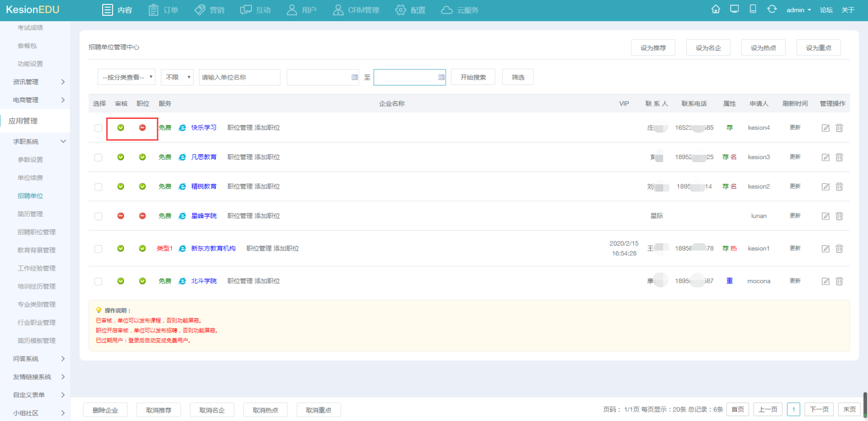Click the browser icon beside 北斗学院
This screenshot has height=421, width=868.
click(x=182, y=281)
